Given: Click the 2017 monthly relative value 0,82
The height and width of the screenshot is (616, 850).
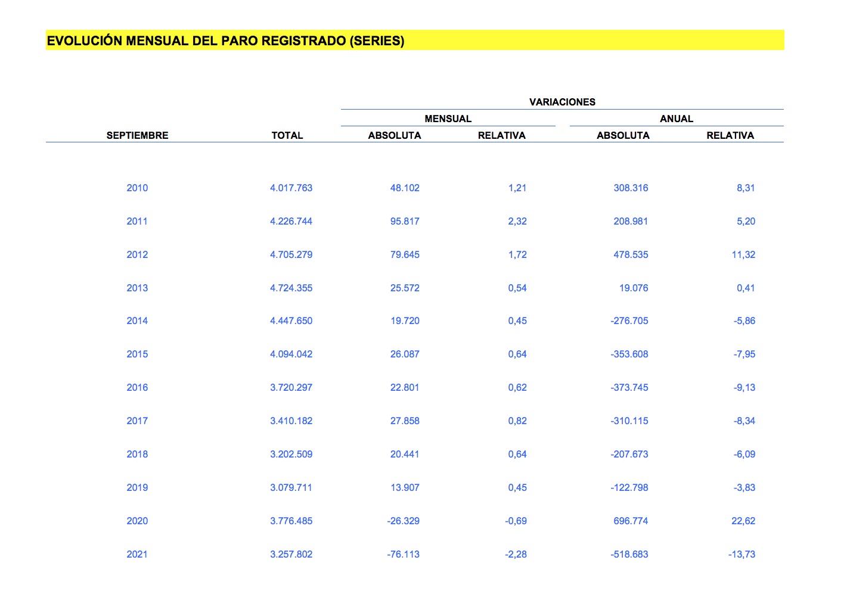Looking at the screenshot, I should click(x=517, y=421).
